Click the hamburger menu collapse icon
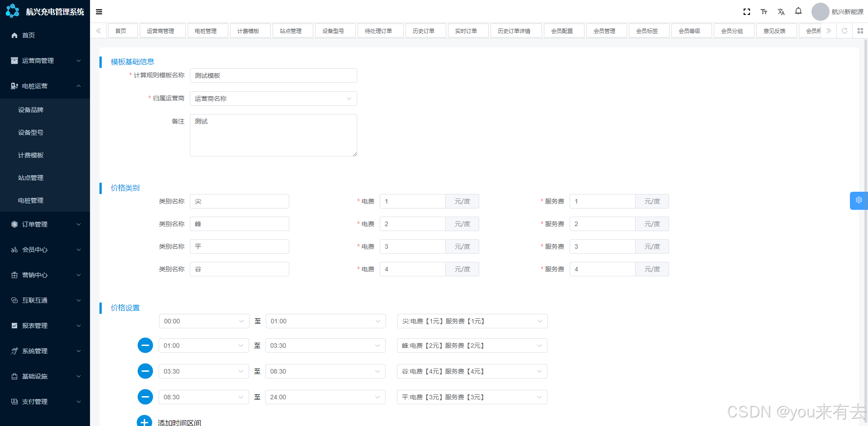This screenshot has width=868, height=426. (99, 12)
